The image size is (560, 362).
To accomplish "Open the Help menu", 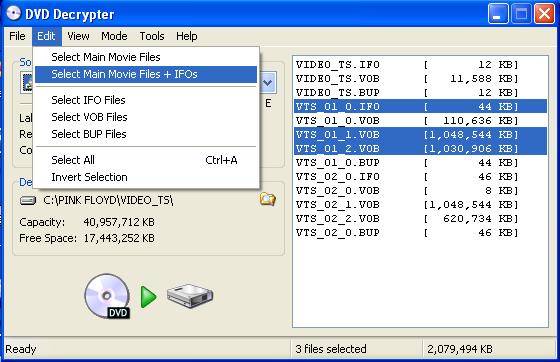I will click(x=186, y=36).
